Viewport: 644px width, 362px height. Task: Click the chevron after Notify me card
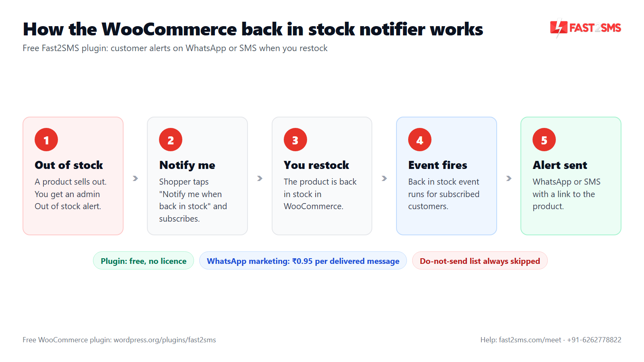260,178
